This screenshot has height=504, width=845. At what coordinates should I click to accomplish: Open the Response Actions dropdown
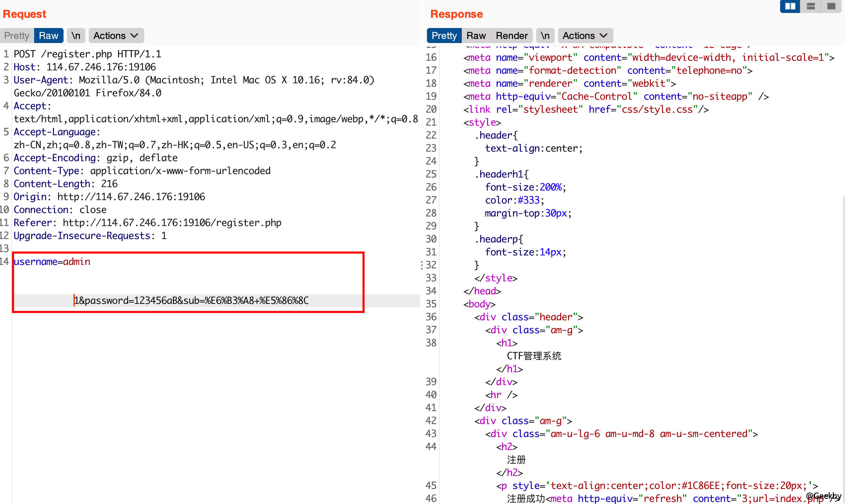[585, 36]
